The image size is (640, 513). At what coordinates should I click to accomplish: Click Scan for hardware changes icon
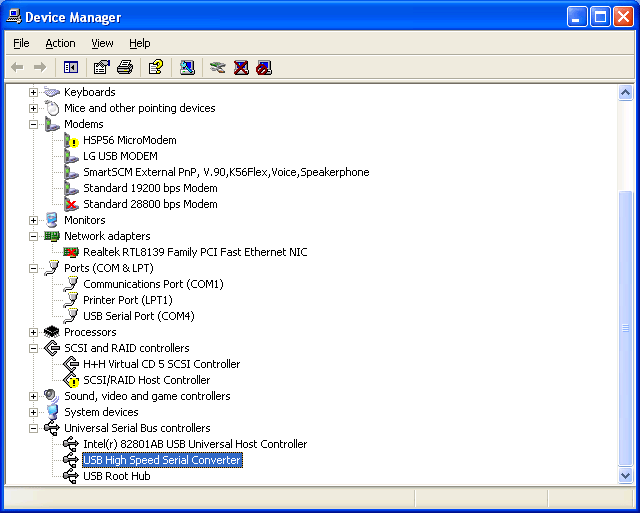click(187, 67)
